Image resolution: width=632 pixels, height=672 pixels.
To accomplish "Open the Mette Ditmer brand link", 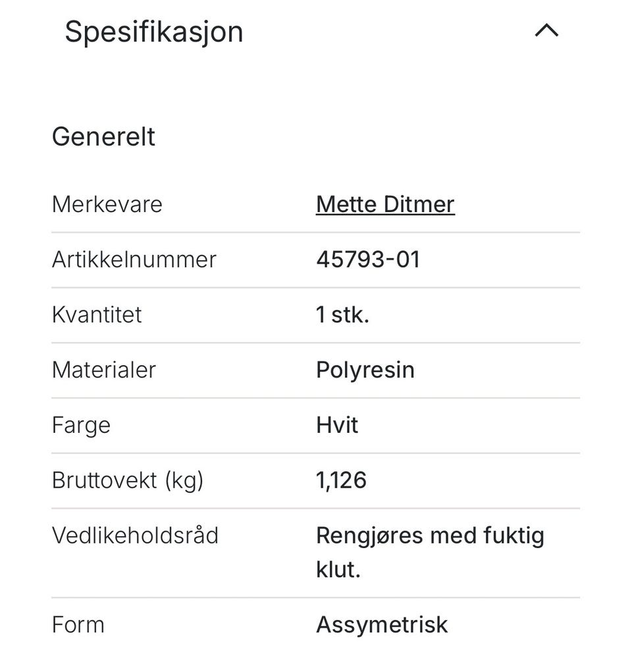I will [x=385, y=204].
